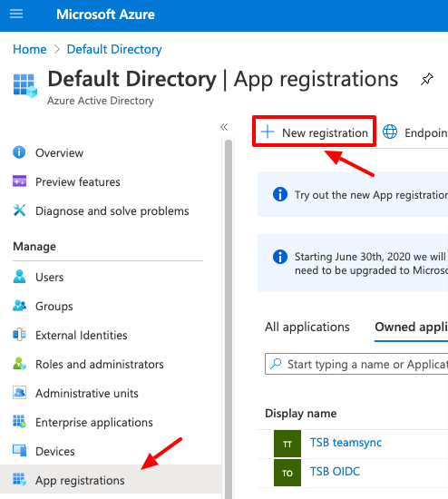Collapse the sidebar with the double chevron
The height and width of the screenshot is (499, 448).
224,127
